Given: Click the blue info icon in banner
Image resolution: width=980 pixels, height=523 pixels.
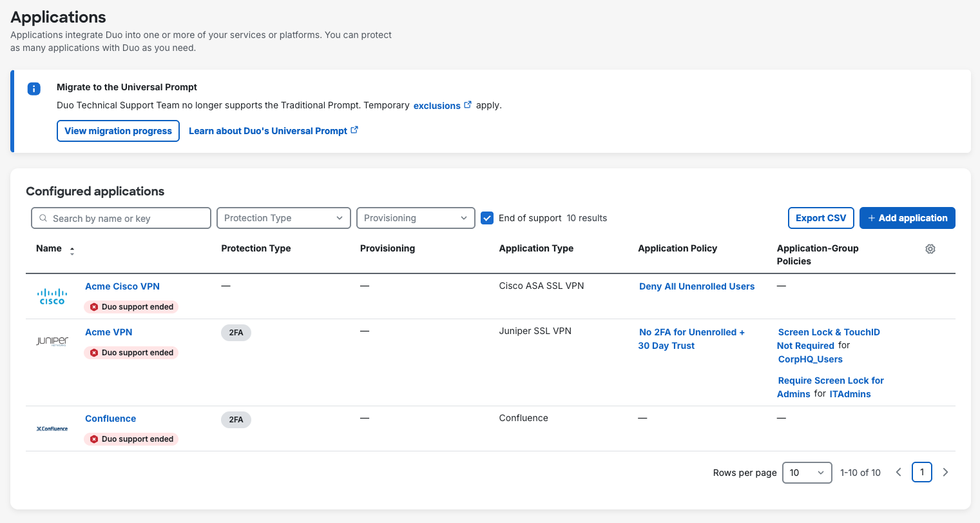Looking at the screenshot, I should pos(34,89).
